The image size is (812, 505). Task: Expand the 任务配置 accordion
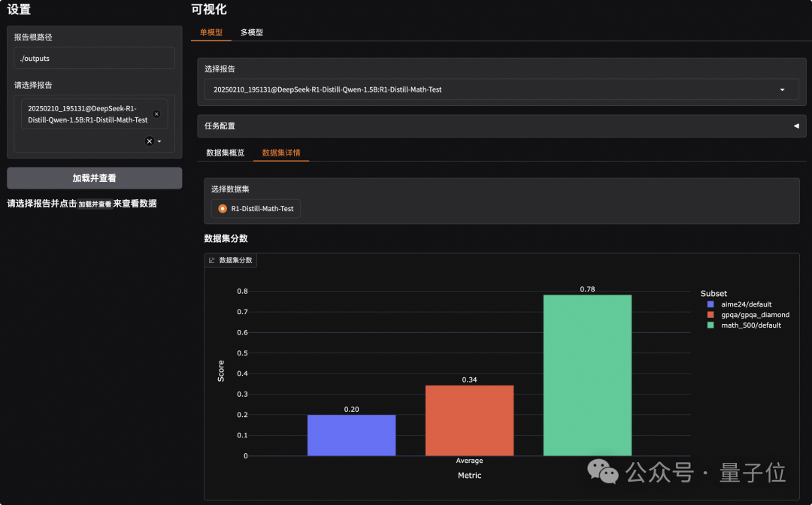501,125
